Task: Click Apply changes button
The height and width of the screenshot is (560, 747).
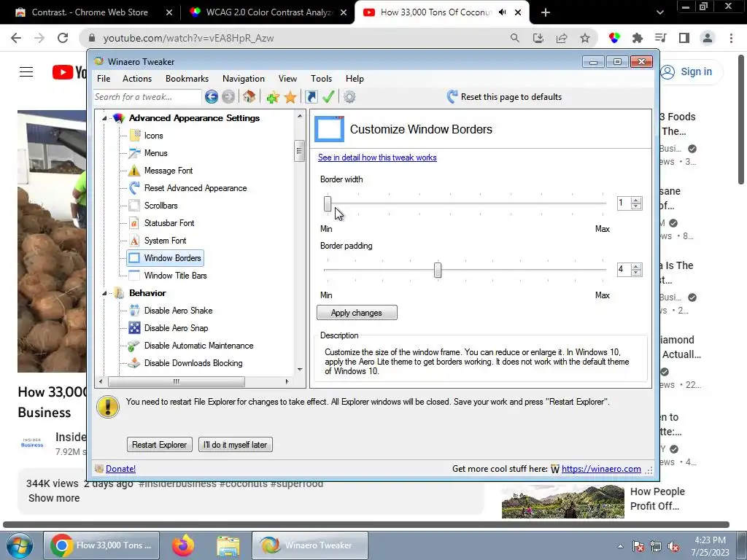Action: (357, 313)
